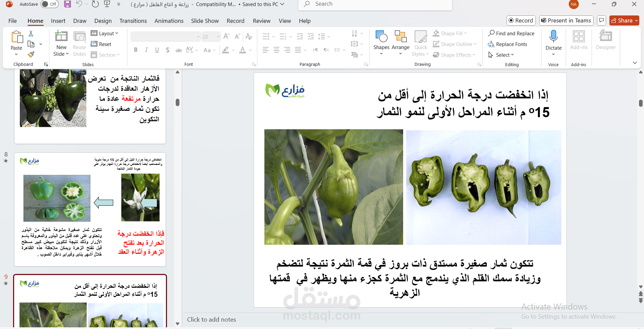Click the Copy icon
The height and width of the screenshot is (329, 644).
[31, 44]
